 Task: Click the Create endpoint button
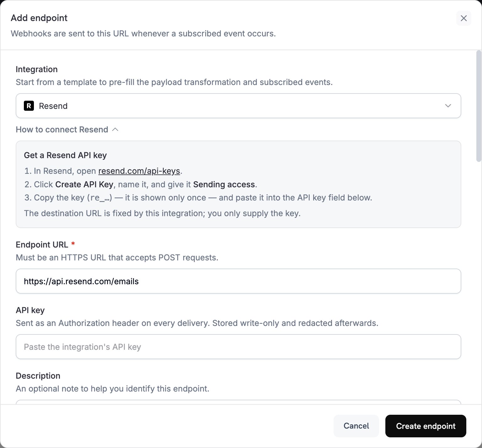[x=426, y=426]
